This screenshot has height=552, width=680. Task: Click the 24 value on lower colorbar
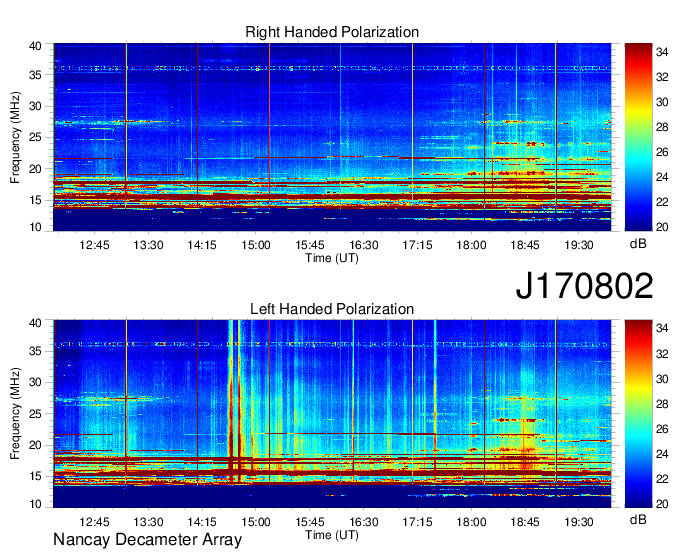662,454
